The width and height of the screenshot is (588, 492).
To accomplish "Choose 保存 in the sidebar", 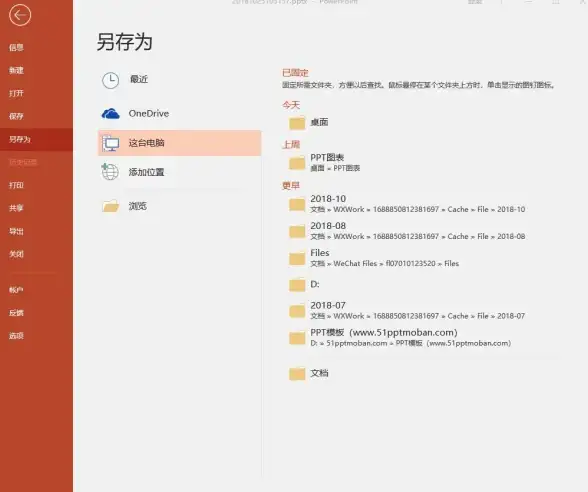I will coord(16,116).
